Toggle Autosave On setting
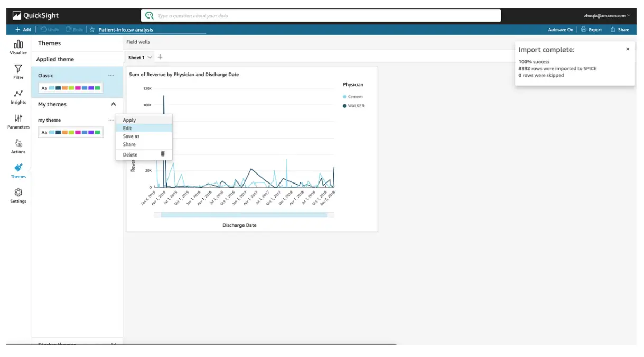The height and width of the screenshot is (357, 644). (x=560, y=30)
